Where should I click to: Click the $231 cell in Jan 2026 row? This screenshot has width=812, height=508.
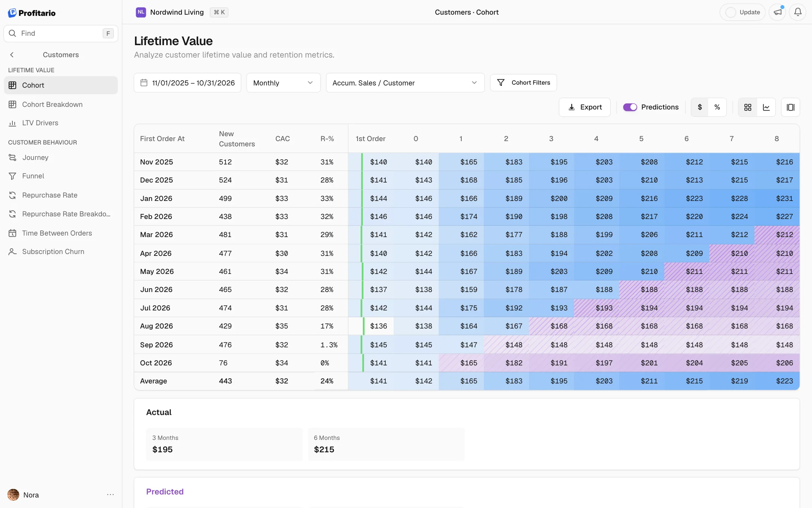(785, 198)
